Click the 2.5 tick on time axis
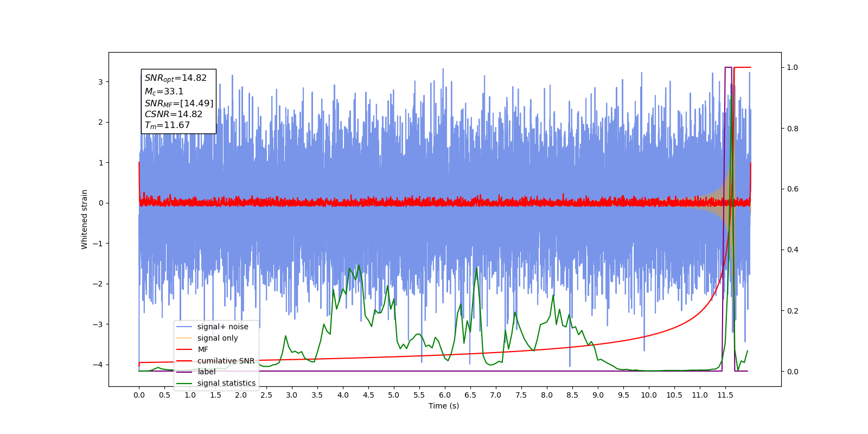This screenshot has width=868, height=434. [266, 395]
